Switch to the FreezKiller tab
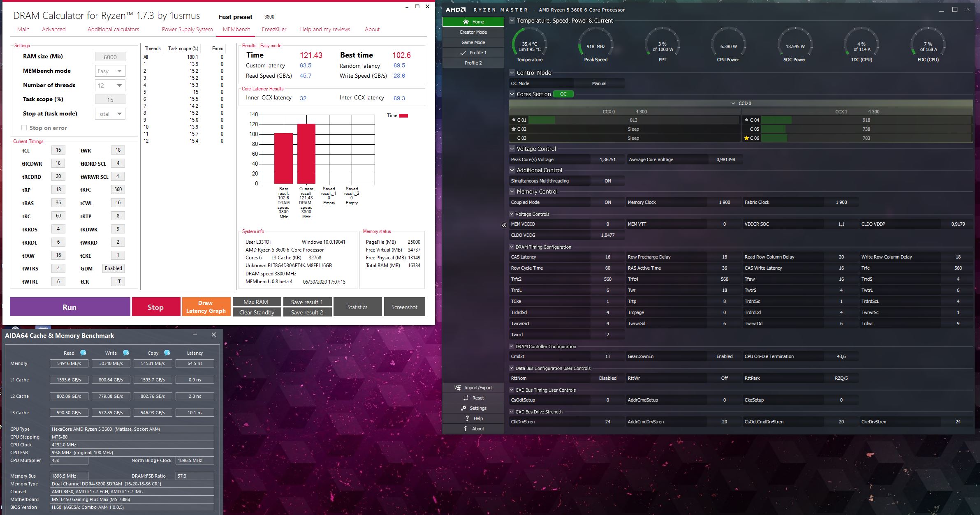Image resolution: width=980 pixels, height=515 pixels. [274, 29]
